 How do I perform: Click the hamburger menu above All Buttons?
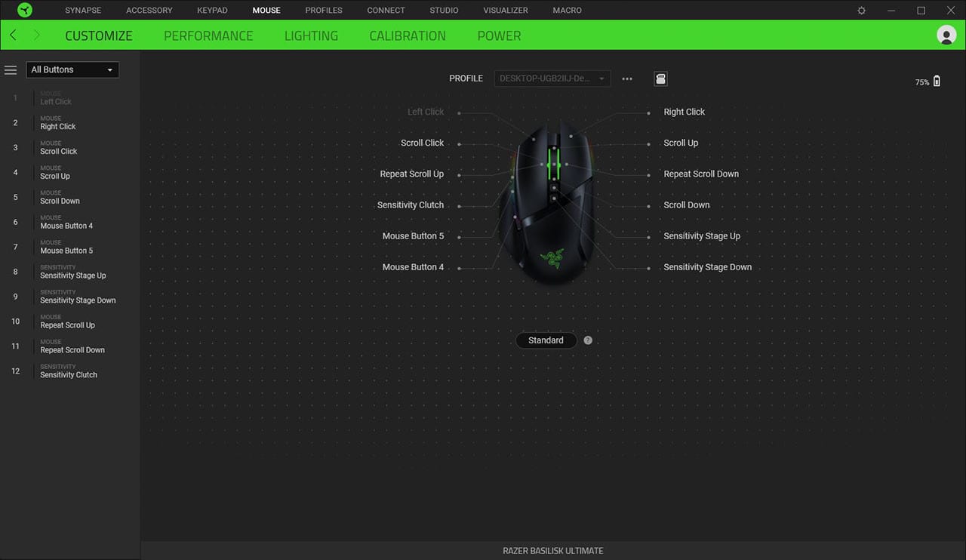point(11,69)
